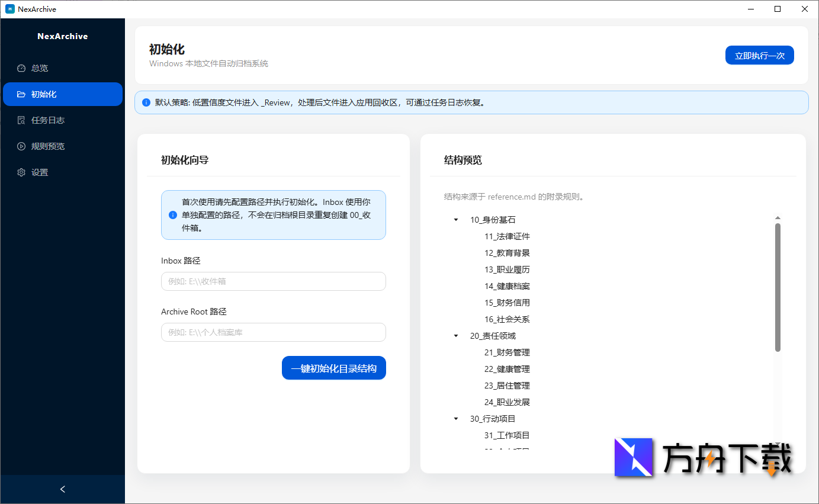Open 设置 using the gear icon
Image resolution: width=819 pixels, height=504 pixels.
(x=21, y=172)
